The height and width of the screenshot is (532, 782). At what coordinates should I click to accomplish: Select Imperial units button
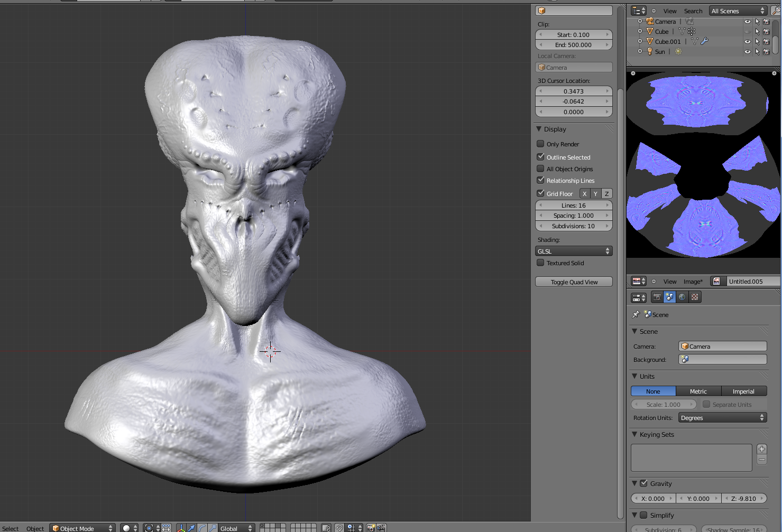744,391
